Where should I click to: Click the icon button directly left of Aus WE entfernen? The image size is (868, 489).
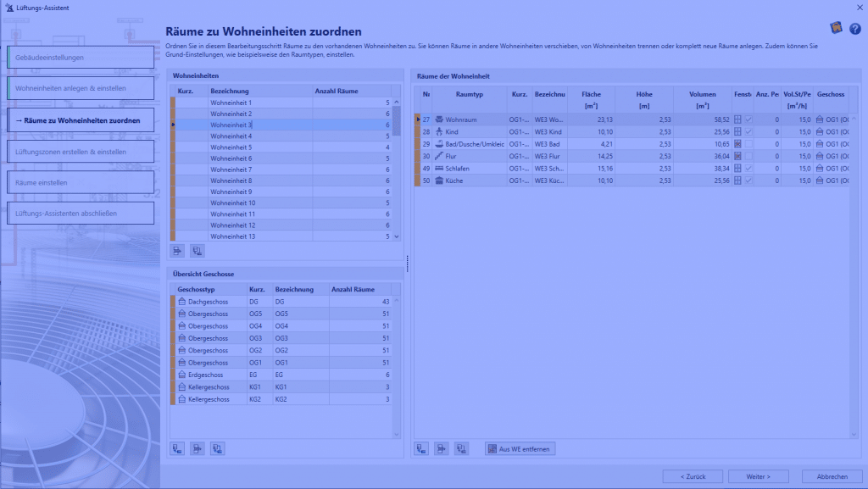pyautogui.click(x=462, y=448)
